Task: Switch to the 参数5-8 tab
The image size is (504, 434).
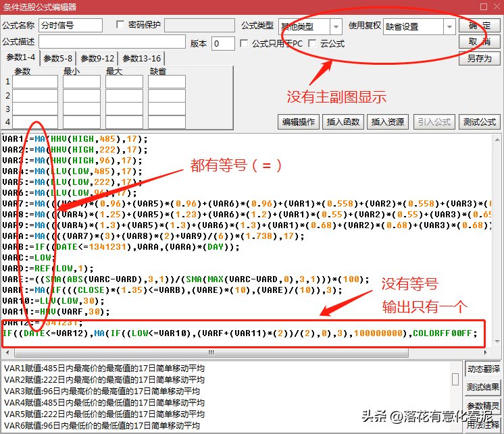Action: tap(58, 59)
